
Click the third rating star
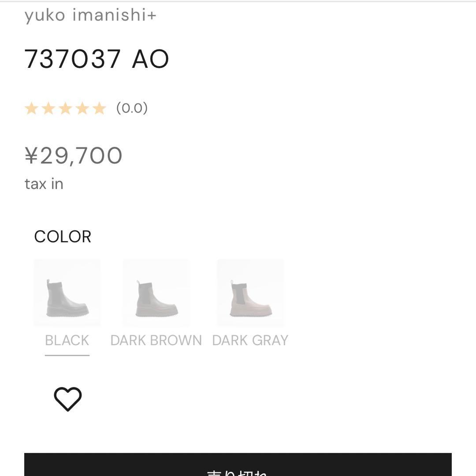click(x=65, y=108)
